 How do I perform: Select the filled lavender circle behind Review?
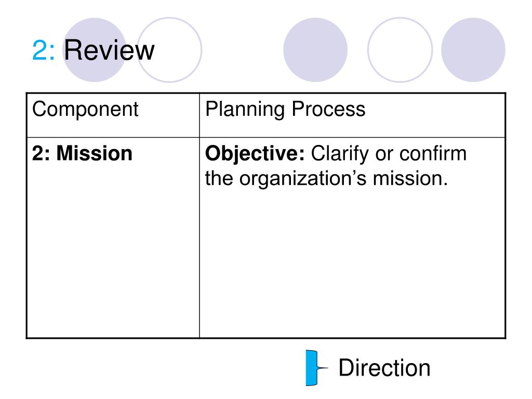pos(95,50)
